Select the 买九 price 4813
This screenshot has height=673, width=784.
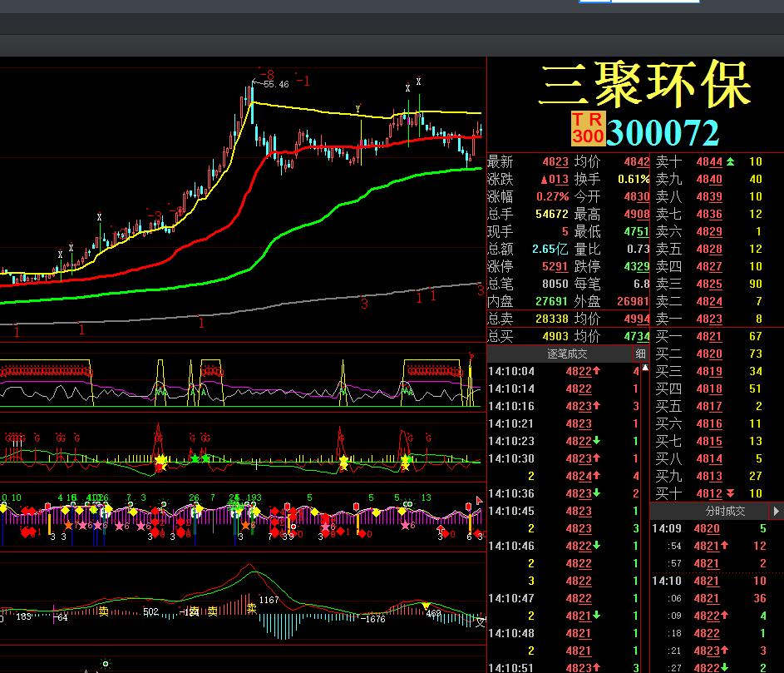click(709, 477)
